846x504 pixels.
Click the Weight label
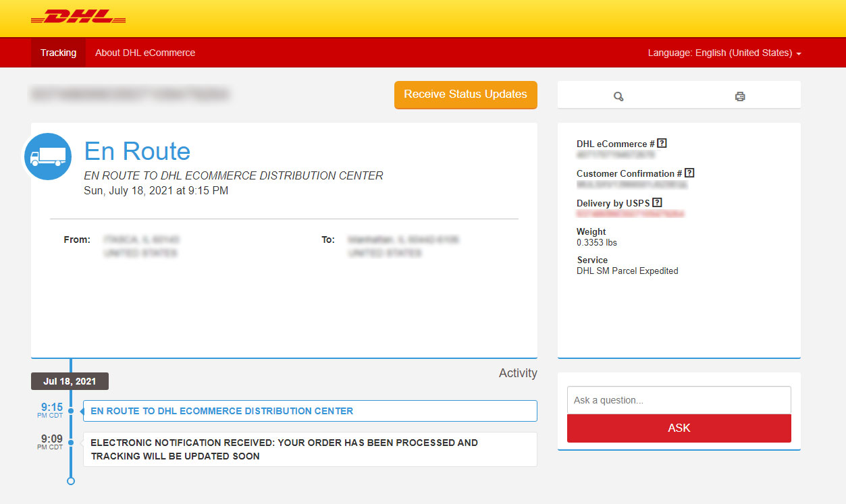[591, 231]
